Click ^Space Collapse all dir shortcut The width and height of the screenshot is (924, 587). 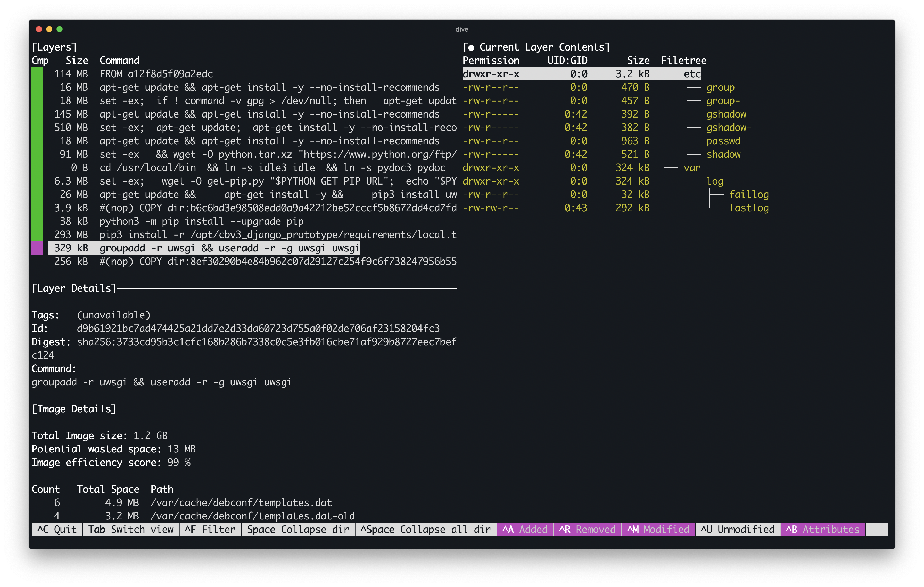(426, 529)
